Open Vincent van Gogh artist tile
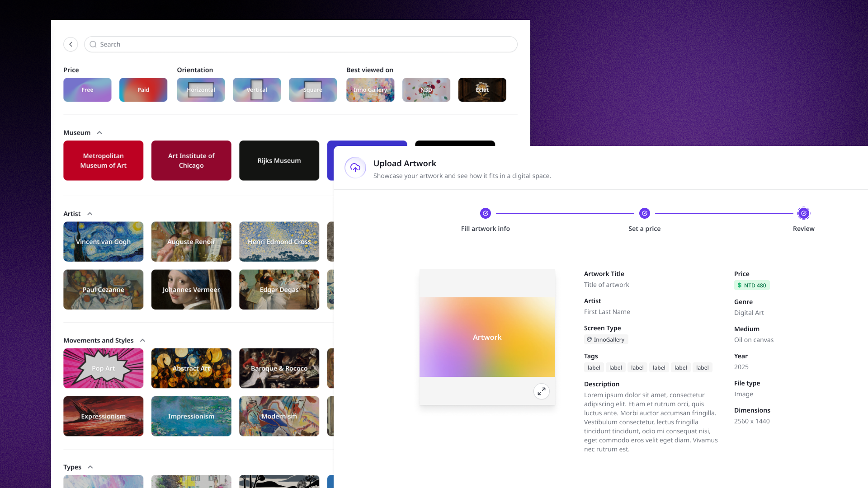 pyautogui.click(x=104, y=242)
